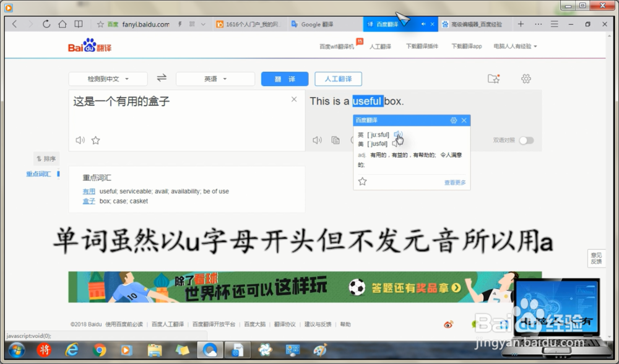Open the browser three-dots more menu

click(x=538, y=24)
